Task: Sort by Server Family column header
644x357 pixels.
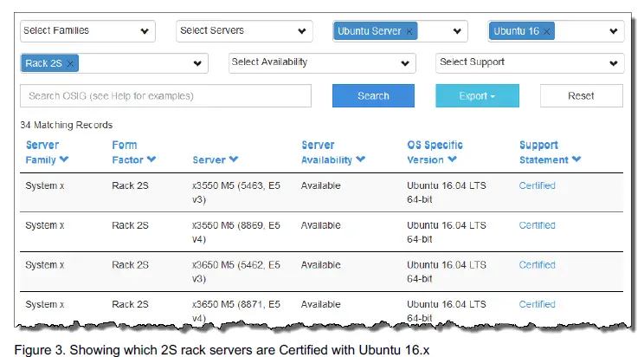Action: 47,153
